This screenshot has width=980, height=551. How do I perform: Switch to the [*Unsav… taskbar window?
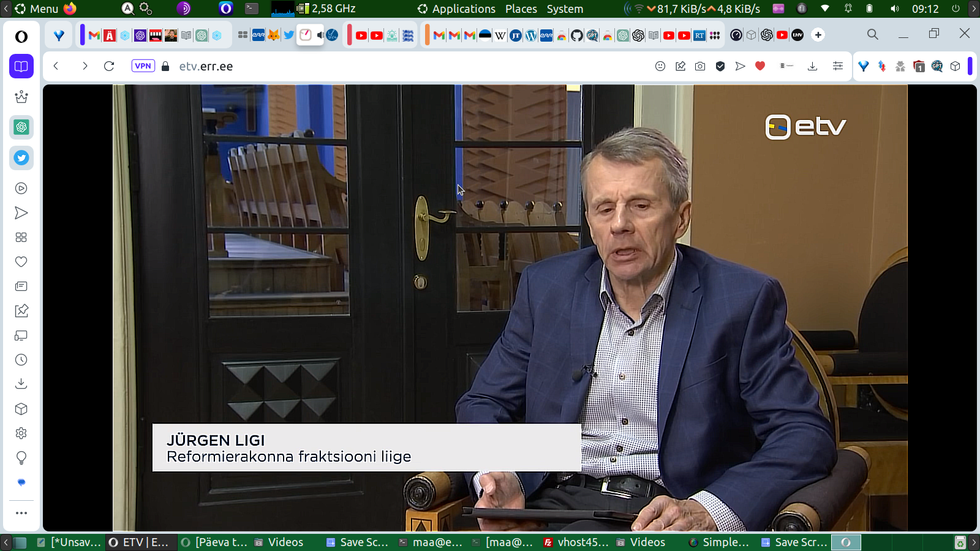69,542
